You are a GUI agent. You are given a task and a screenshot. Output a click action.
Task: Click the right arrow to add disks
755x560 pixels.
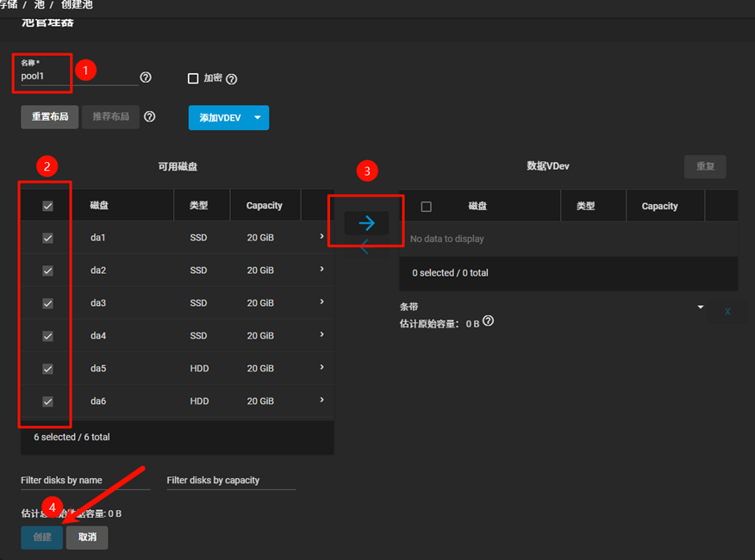(x=366, y=223)
